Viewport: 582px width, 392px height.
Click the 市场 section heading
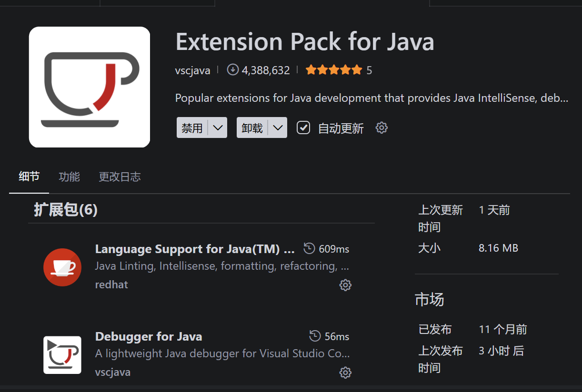[430, 299]
